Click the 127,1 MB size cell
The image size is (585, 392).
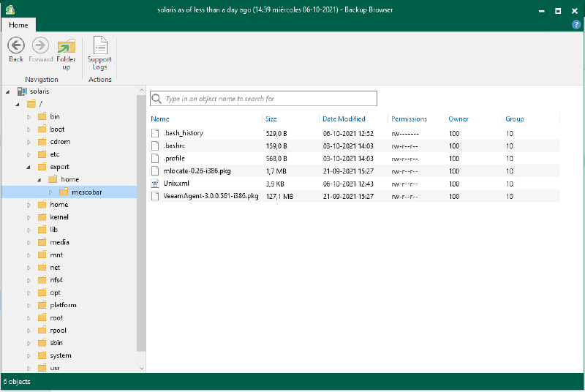click(x=279, y=196)
